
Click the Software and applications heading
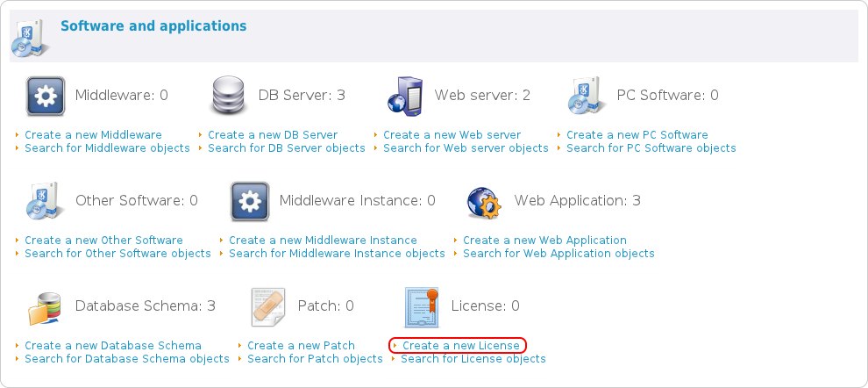[x=153, y=26]
